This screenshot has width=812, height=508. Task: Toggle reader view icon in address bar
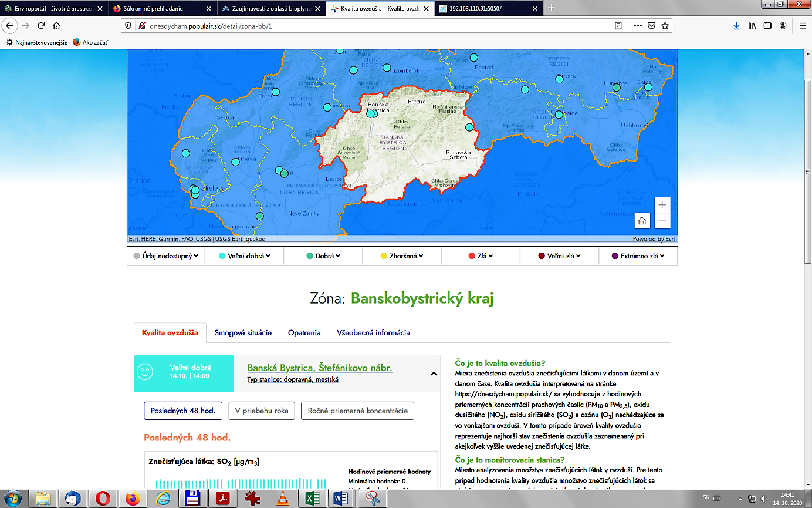click(618, 26)
